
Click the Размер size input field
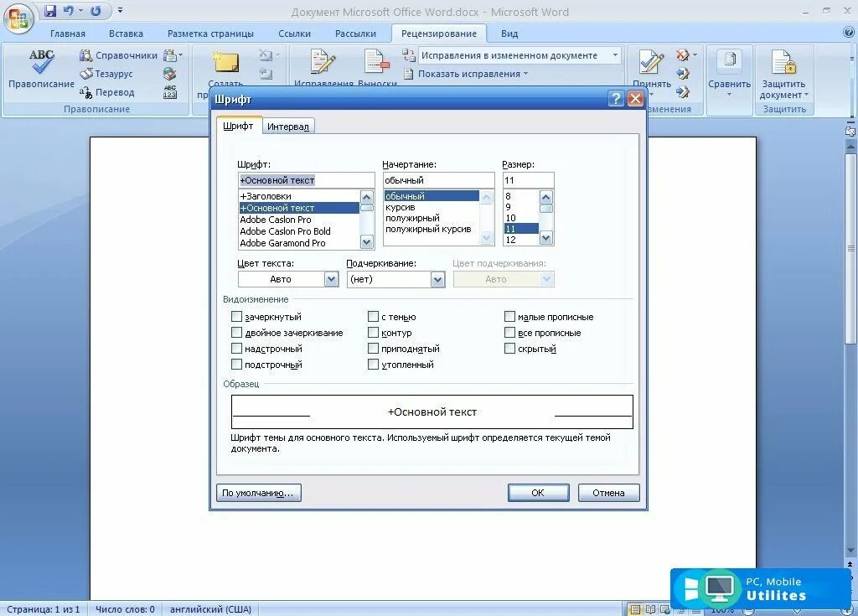(x=528, y=180)
